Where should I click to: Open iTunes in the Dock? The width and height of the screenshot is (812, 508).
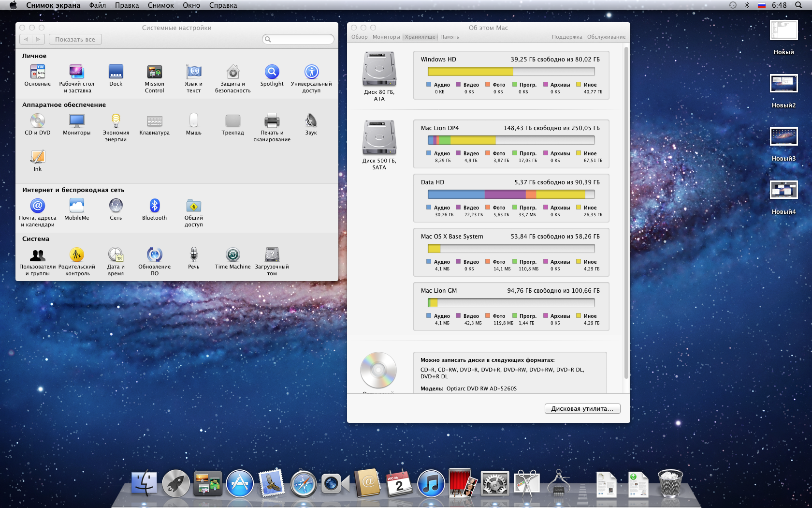click(x=430, y=484)
